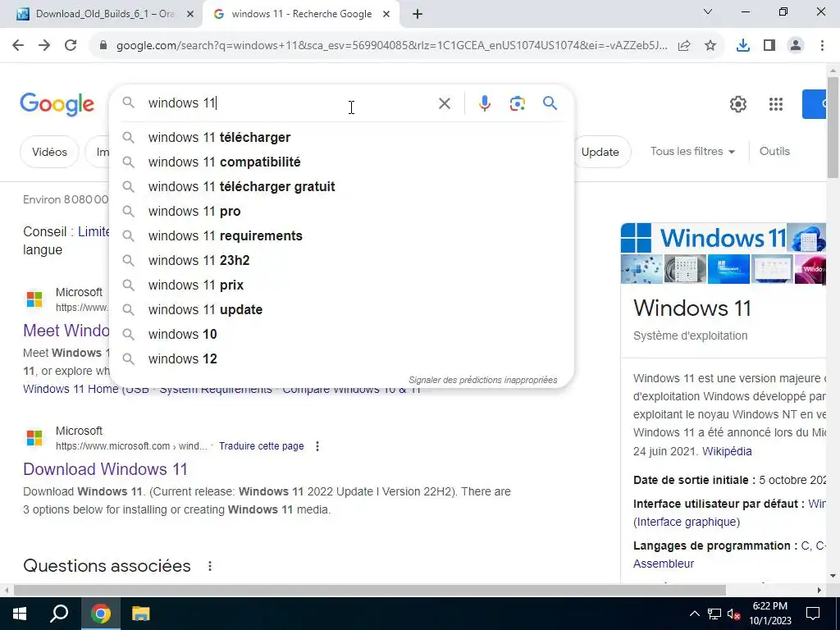Open tab search chevron in title bar
840x630 pixels.
click(708, 11)
